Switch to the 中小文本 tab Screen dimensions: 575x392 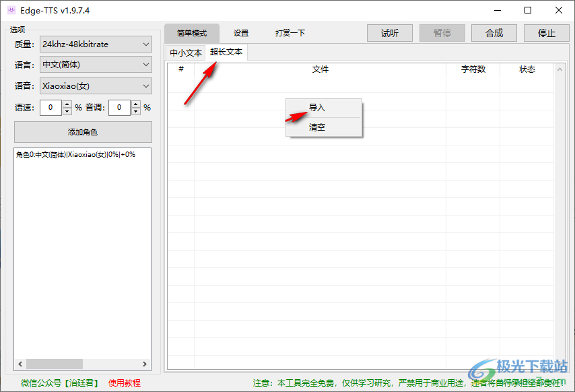(186, 53)
